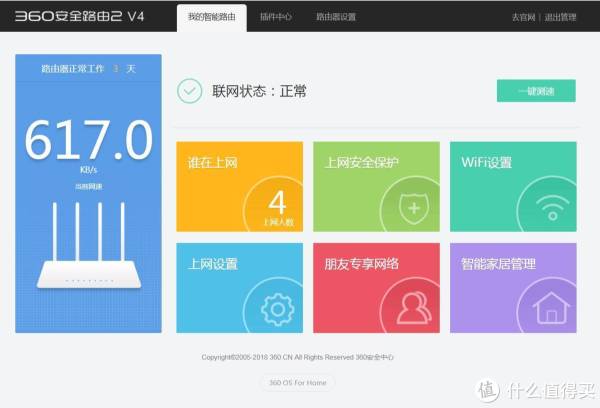Open the WiFi设置 tile label
Viewport: 600px width, 408px height.
coord(486,163)
